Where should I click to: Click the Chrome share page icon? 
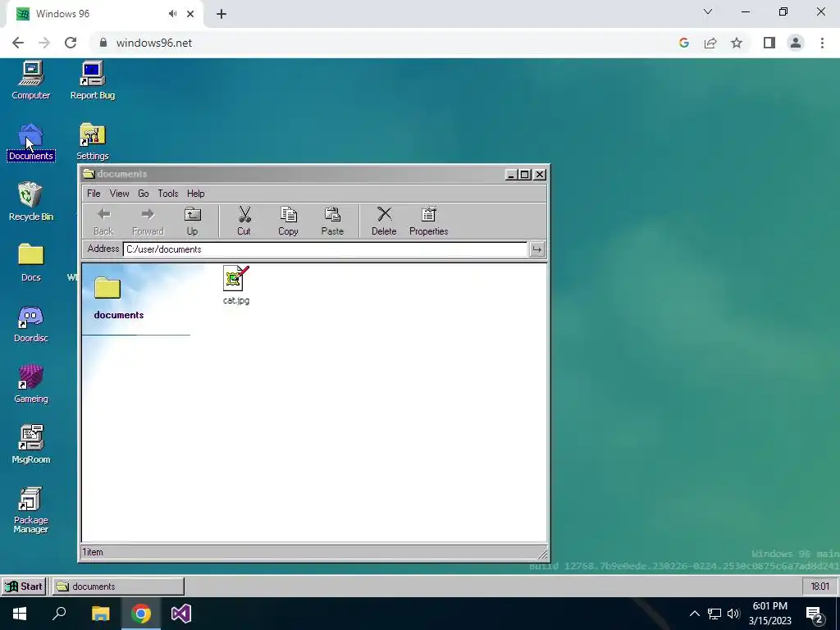pos(710,43)
